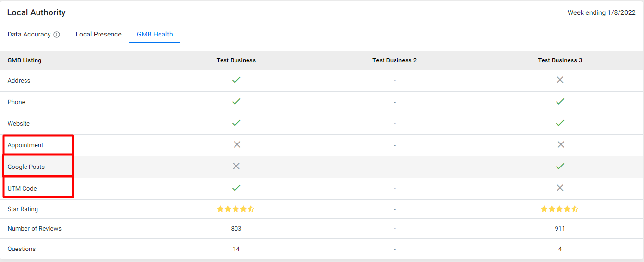Click the Google Posts row label
Viewport: 644px width, 262px height.
coord(26,167)
